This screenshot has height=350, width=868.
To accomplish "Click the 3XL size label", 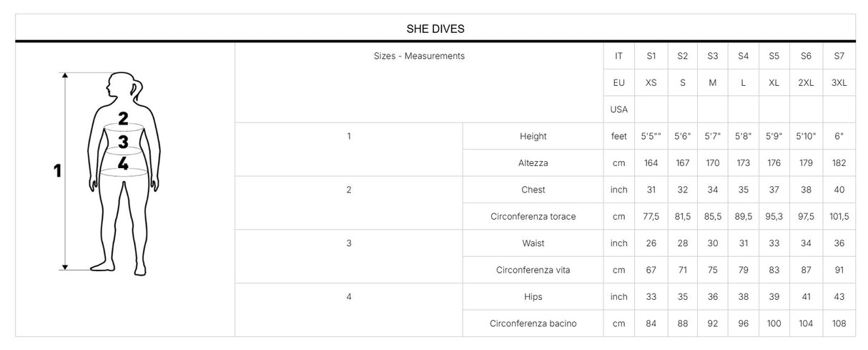I will pos(839,82).
